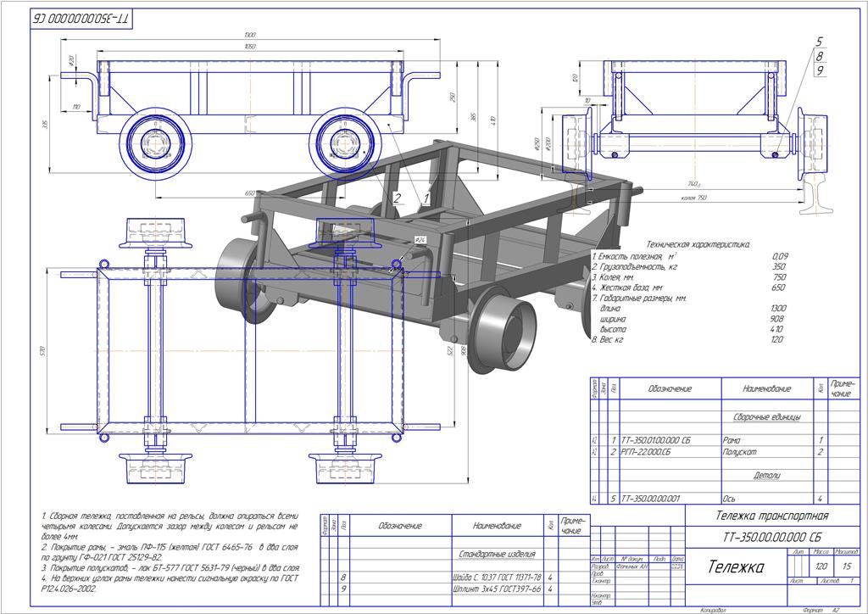This screenshot has height=614, width=868.
Task: Click the 1050 dimension value
Action: [x=250, y=47]
